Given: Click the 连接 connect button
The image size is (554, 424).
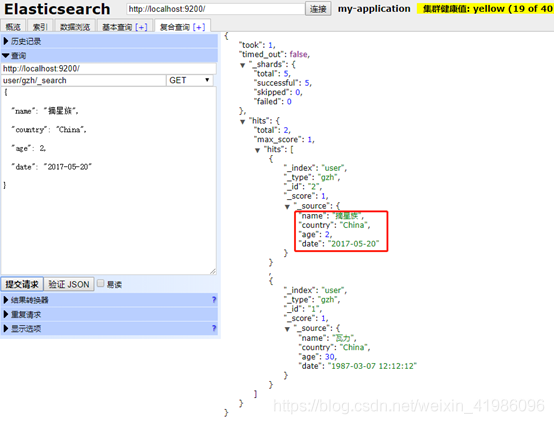Looking at the screenshot, I should (318, 9).
